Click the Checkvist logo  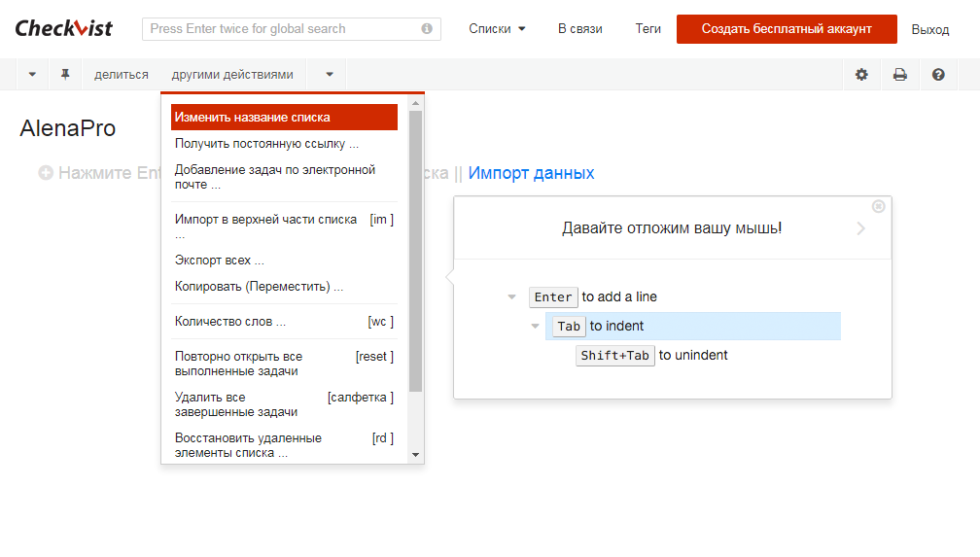pos(64,28)
